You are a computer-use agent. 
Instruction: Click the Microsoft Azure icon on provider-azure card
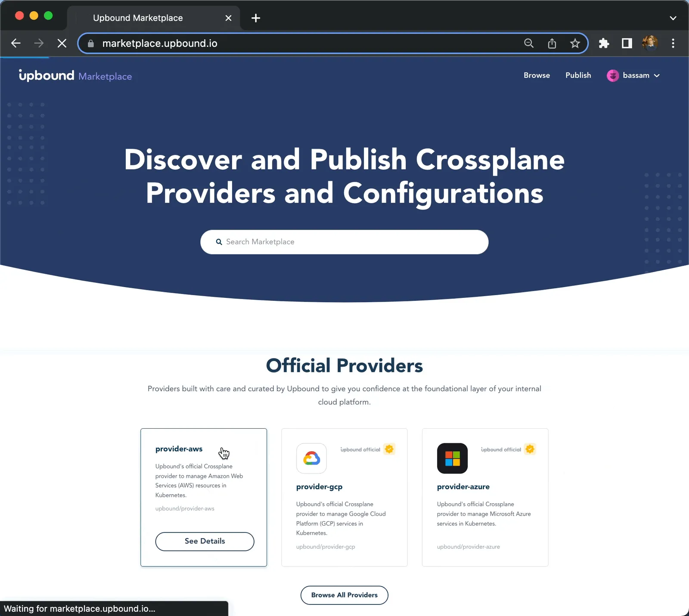point(452,458)
